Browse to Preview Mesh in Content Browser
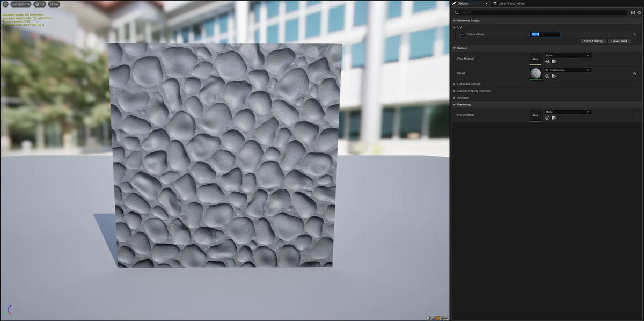 tap(553, 118)
